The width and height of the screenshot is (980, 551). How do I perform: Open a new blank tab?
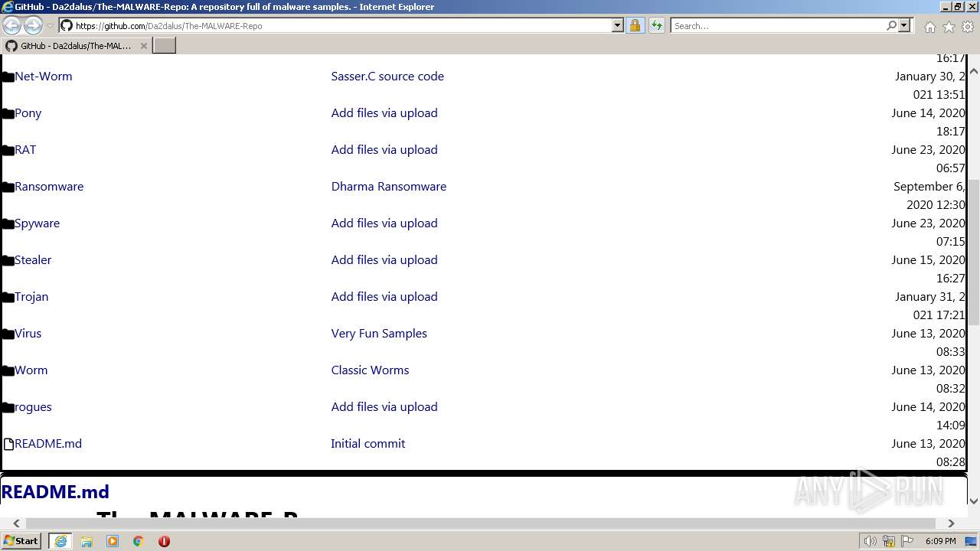click(x=165, y=46)
